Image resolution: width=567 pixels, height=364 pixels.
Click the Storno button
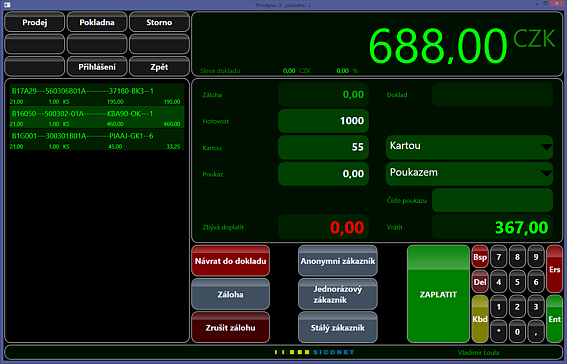(159, 22)
